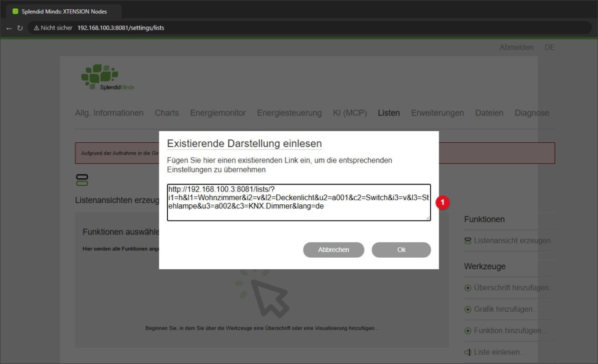
Task: Go to the Energiesteuerung tab
Action: pos(289,113)
